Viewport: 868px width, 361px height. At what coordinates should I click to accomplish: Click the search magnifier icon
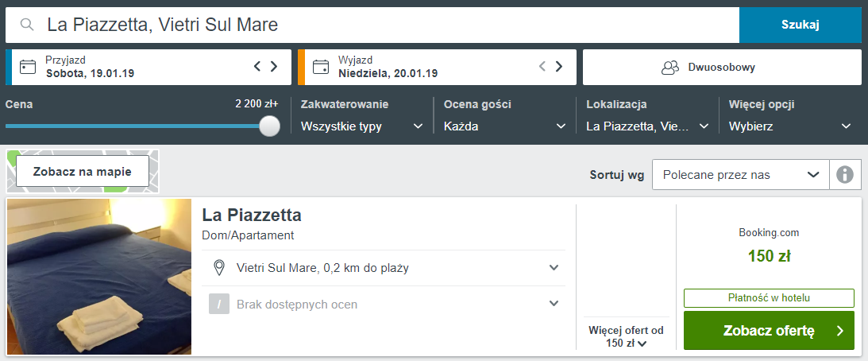27,25
